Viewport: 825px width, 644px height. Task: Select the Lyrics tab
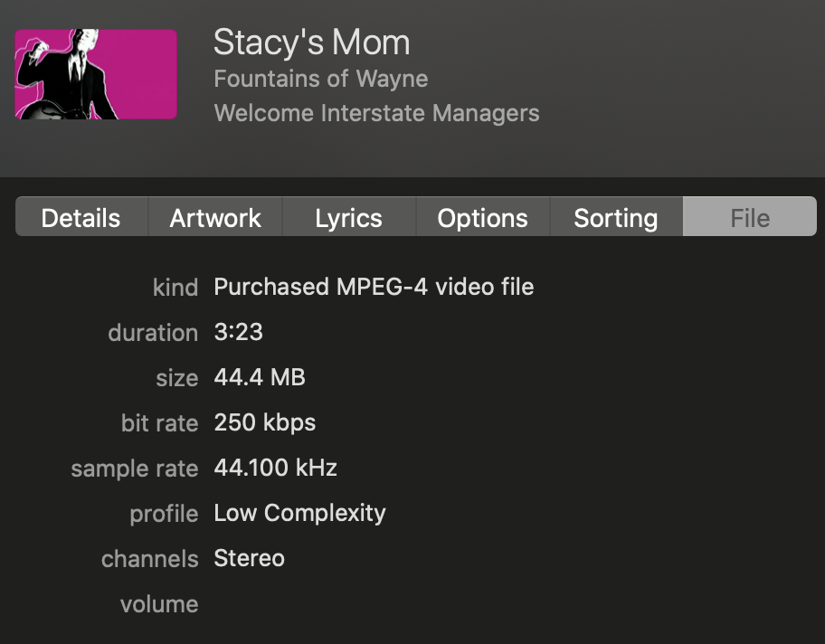[349, 217]
